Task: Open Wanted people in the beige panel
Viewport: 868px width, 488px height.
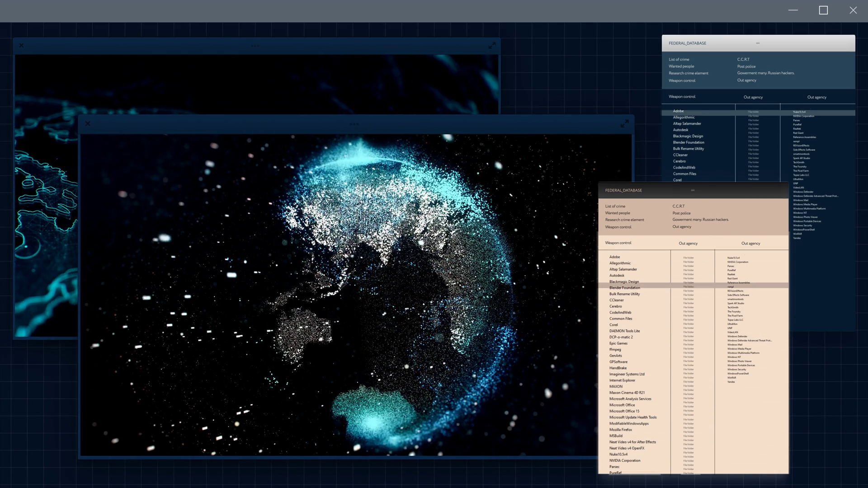Action: coord(618,213)
